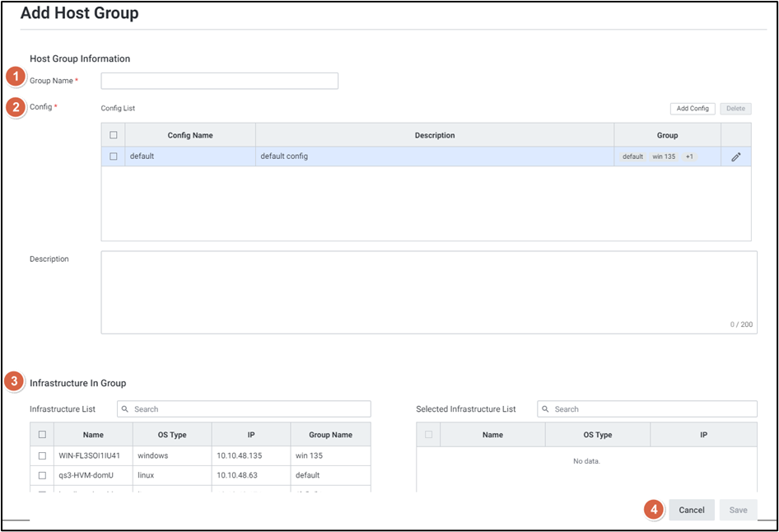Click the Save button
The image size is (779, 532).
(738, 510)
